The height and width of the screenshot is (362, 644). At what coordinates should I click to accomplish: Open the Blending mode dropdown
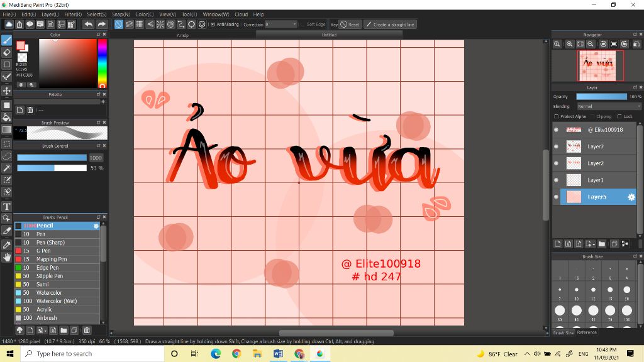pos(609,106)
